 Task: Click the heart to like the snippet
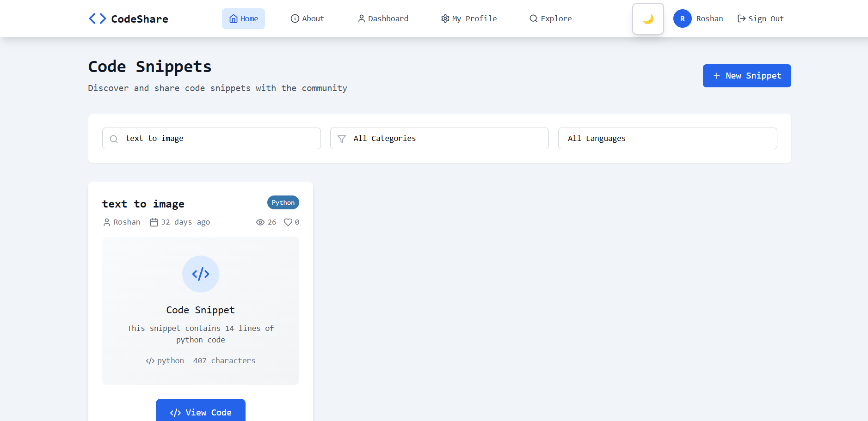tap(288, 222)
